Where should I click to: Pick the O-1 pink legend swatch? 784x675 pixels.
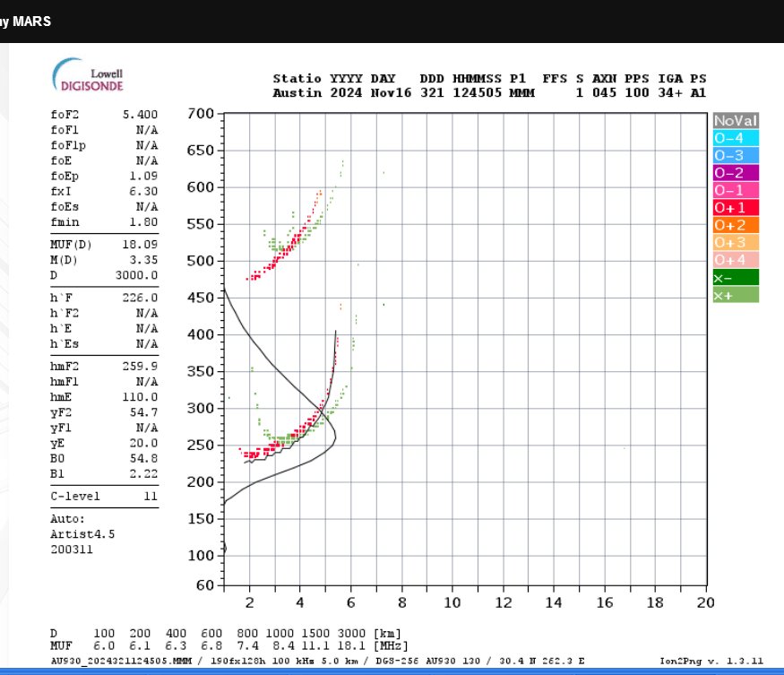736,190
